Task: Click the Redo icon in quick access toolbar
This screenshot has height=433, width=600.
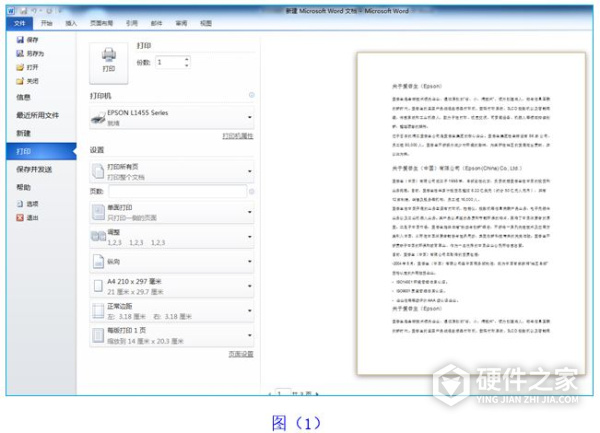Action: click(x=49, y=11)
